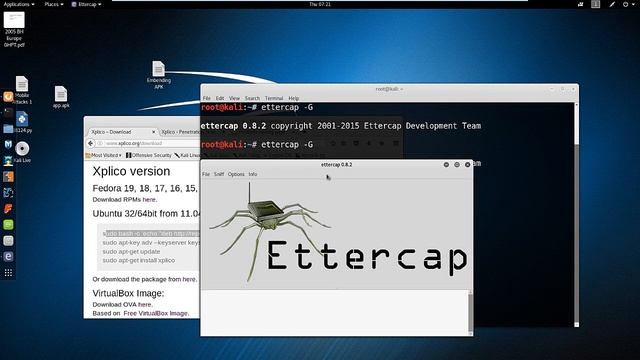This screenshot has width=640, height=360.
Task: Minimize the ettercap 0.8.2 window
Action: (446, 164)
